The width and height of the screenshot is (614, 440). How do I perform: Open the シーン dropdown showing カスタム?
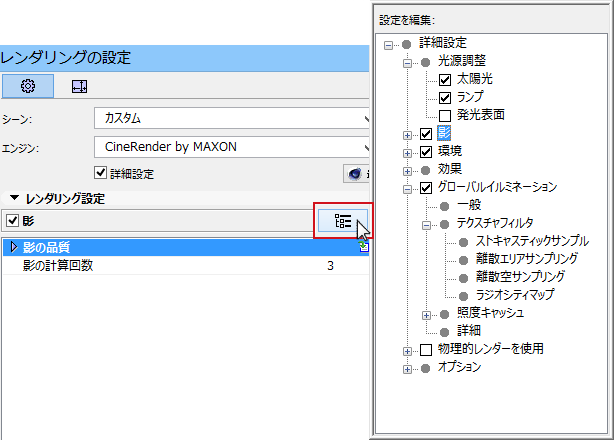coord(231,118)
